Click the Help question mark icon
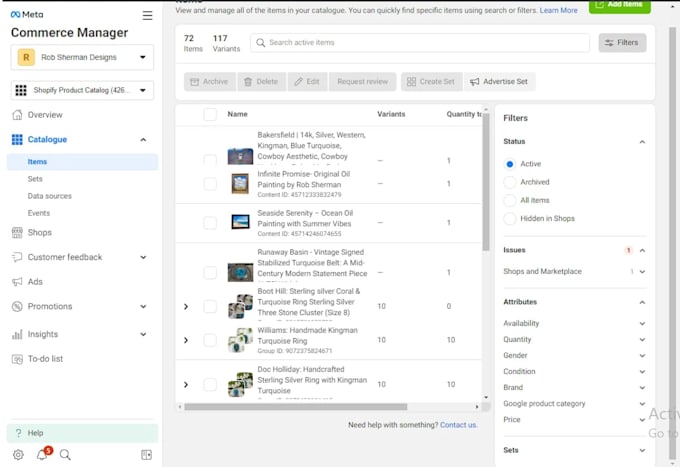 click(18, 433)
